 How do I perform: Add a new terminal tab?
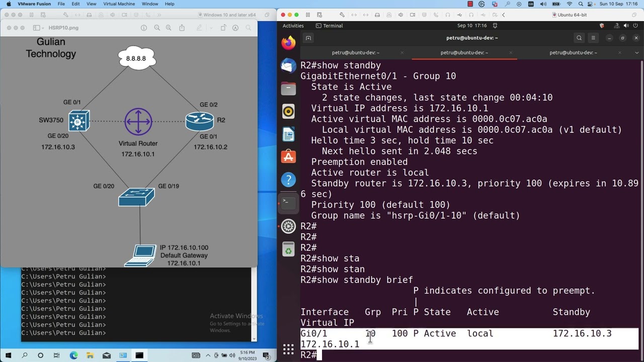(308, 38)
